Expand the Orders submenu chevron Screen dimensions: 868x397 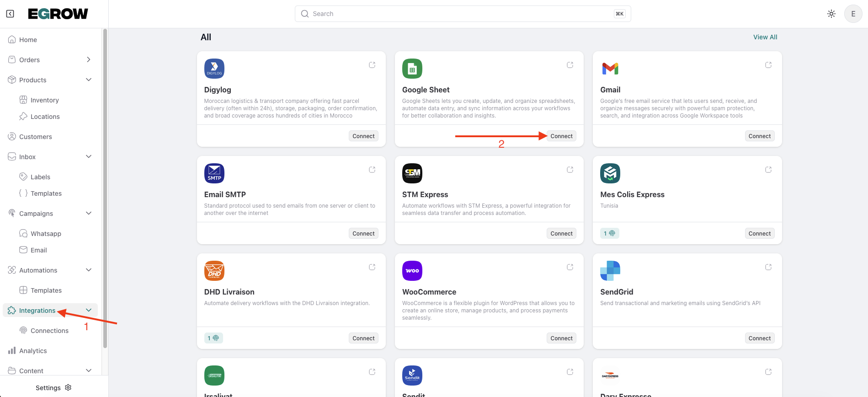tap(89, 59)
